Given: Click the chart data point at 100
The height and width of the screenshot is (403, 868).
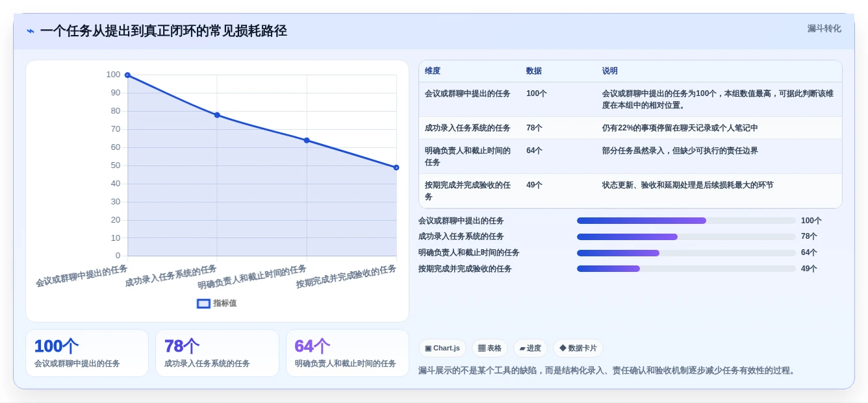Looking at the screenshot, I should coord(127,75).
